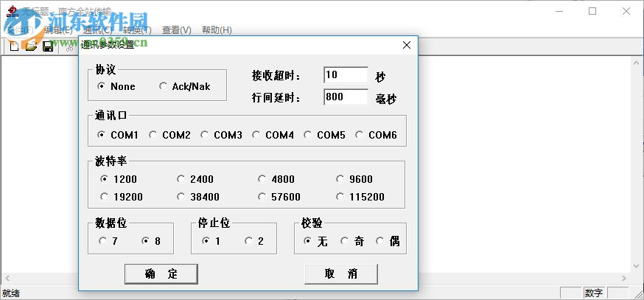This screenshot has height=300, width=644.
Task: Click the Open folder toolbar icon
Action: [31, 46]
